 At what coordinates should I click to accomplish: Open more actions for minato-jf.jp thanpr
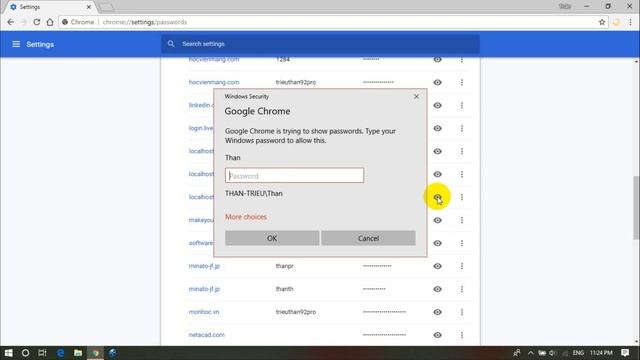(462, 266)
